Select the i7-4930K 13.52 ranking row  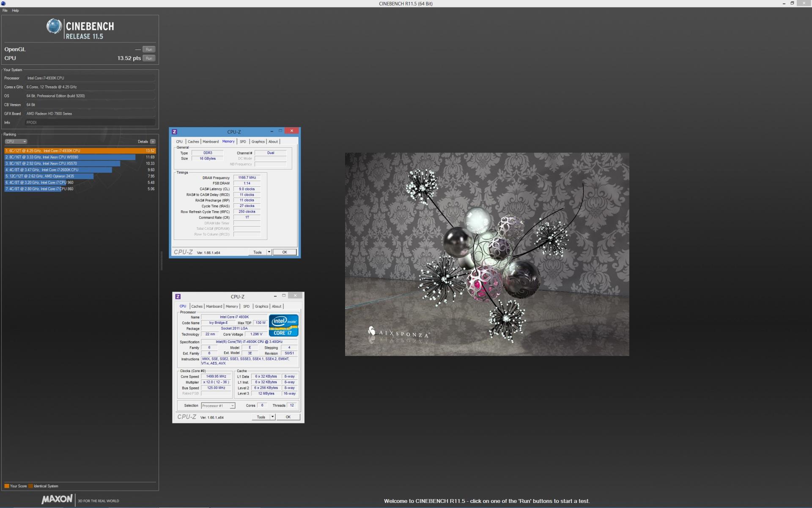[x=80, y=151]
